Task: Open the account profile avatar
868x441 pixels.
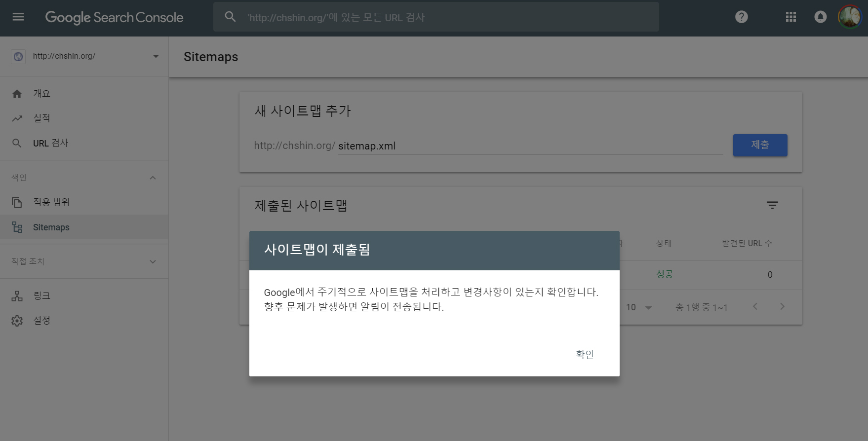Action: point(850,17)
